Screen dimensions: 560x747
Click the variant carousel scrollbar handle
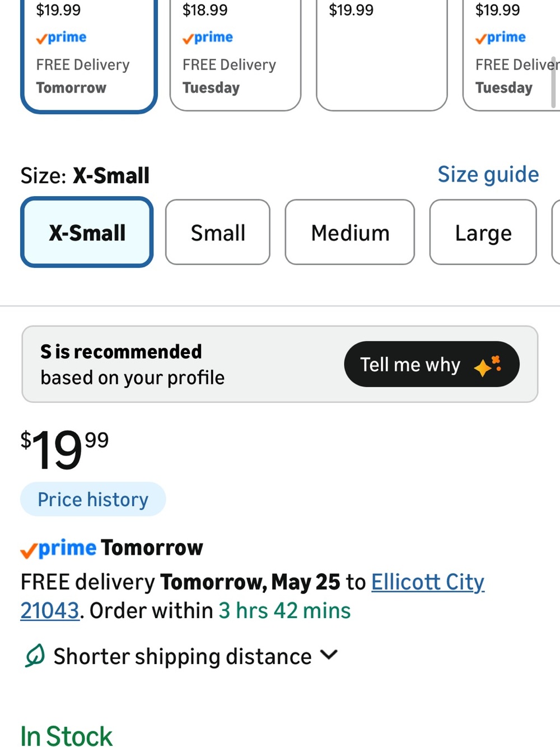pyautogui.click(x=553, y=81)
